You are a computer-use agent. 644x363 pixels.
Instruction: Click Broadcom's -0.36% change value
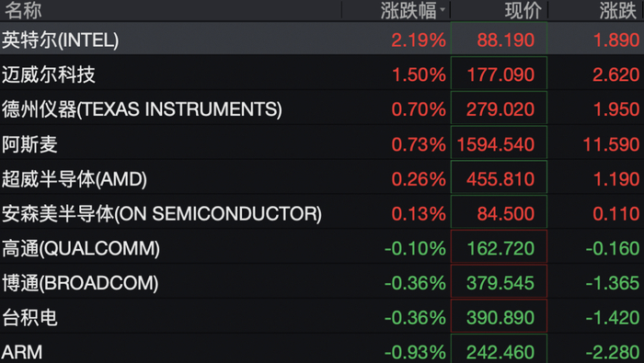coord(415,283)
